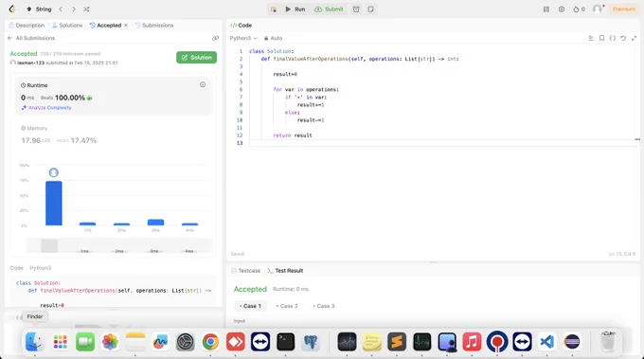The height and width of the screenshot is (359, 644).
Task: Select Case 2 result
Action: tap(287, 306)
